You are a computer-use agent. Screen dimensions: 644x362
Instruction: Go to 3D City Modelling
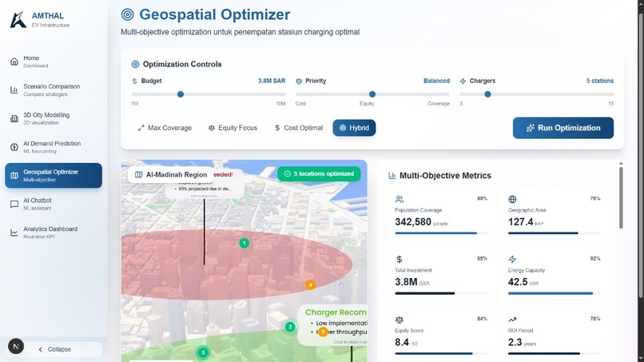click(54, 119)
